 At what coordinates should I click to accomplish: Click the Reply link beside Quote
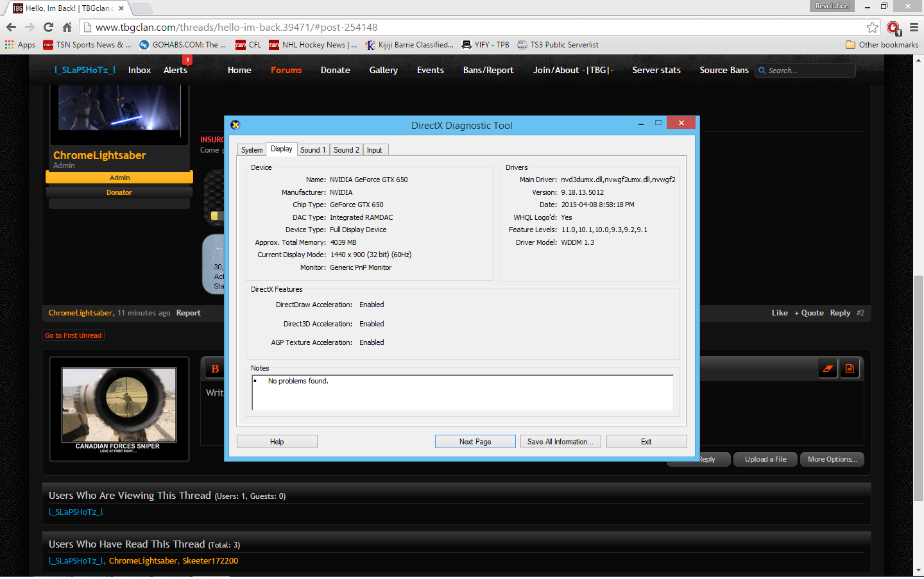[x=840, y=313]
